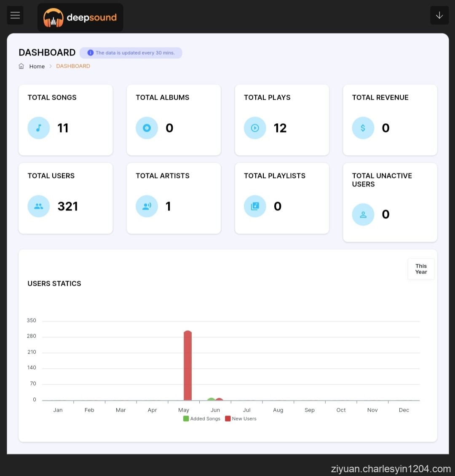Screen dimensions: 455x476
Task: Click the Total Playlists library icon
Action: (255, 206)
